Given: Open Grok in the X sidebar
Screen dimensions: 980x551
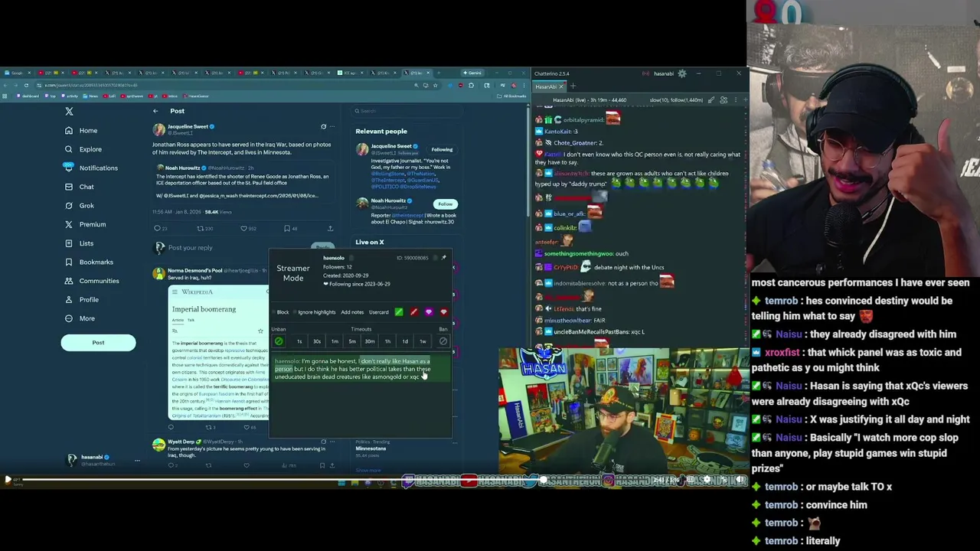Looking at the screenshot, I should pos(78,205).
